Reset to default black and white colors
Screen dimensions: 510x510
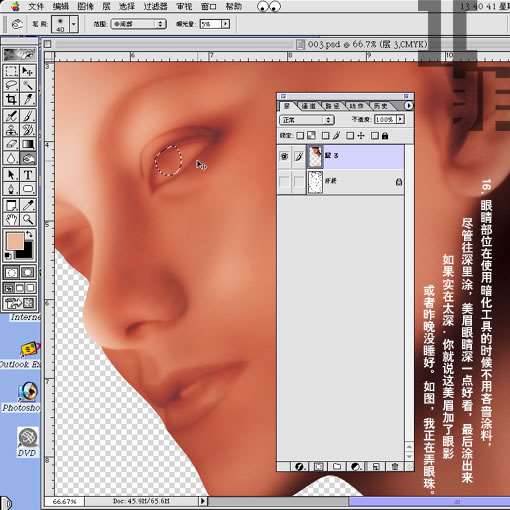[8, 256]
